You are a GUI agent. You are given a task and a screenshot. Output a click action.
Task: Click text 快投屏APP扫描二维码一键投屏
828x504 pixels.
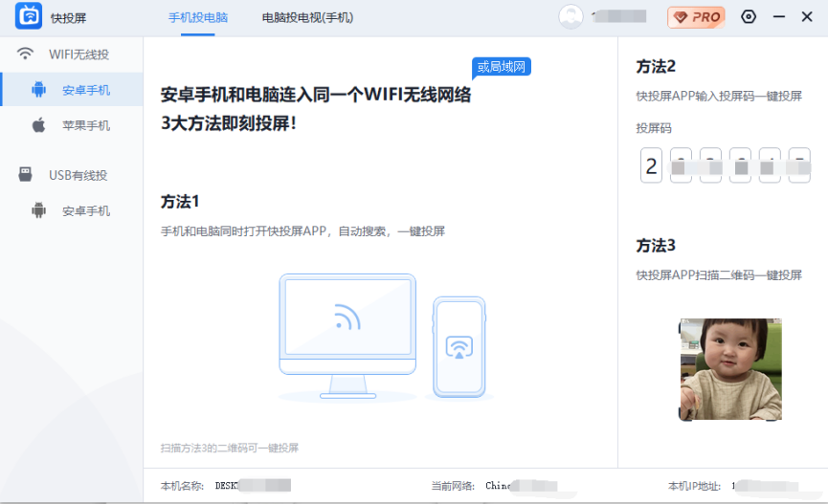[719, 275]
